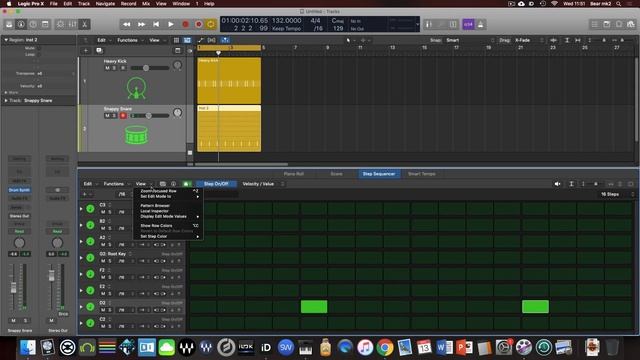Screen dimensions: 640x360
Task: Open the Step Sequencer Edit menu
Action: (89, 184)
